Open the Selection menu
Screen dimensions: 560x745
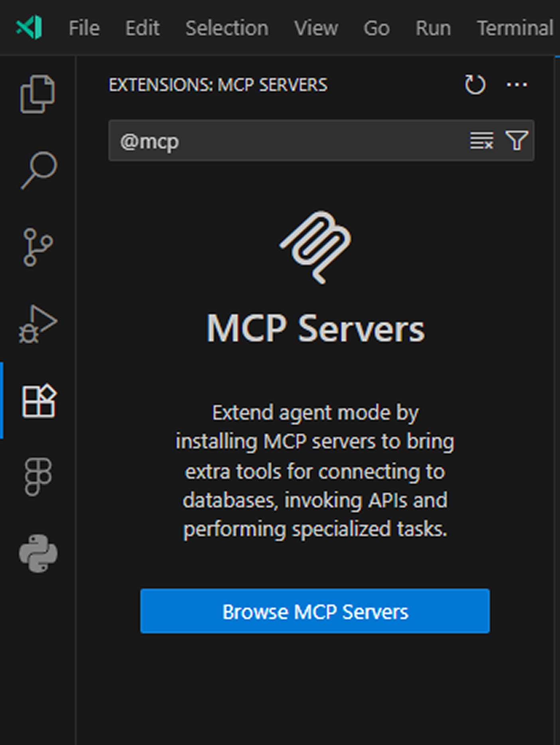pos(227,28)
